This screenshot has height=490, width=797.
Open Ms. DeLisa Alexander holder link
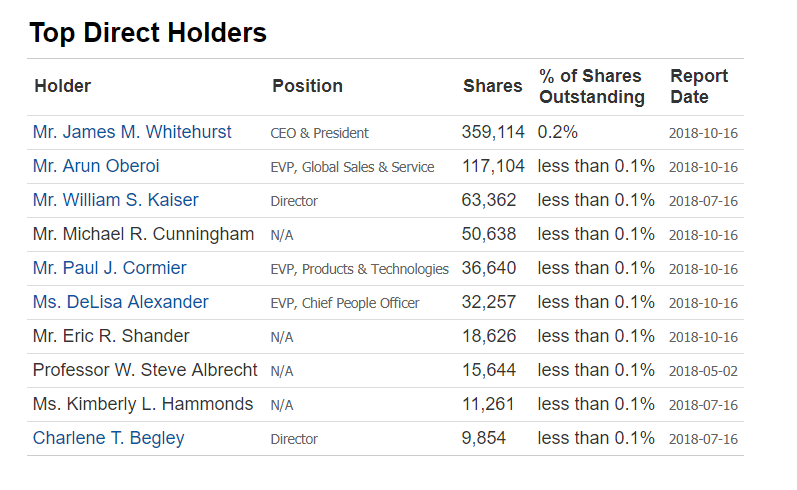coord(120,302)
